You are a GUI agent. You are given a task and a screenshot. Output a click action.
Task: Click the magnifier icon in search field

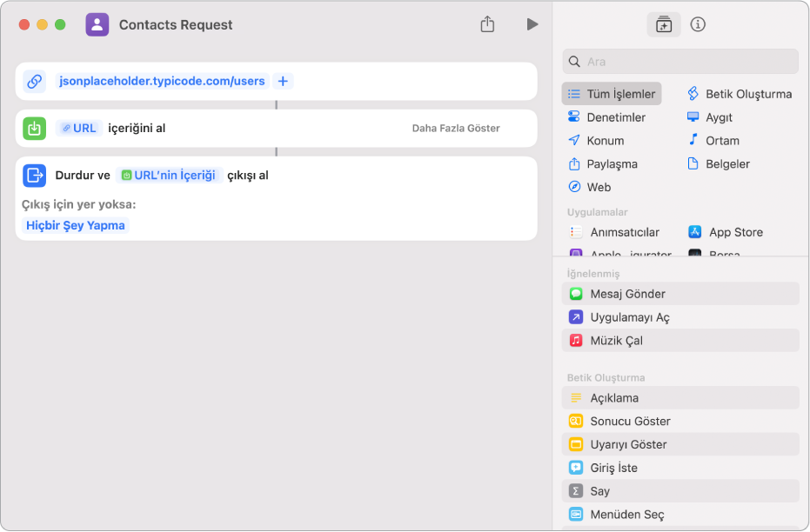pos(574,62)
